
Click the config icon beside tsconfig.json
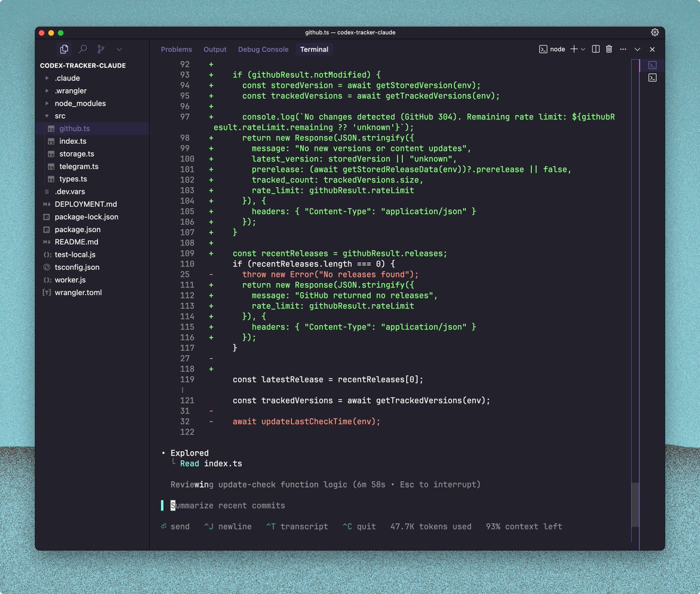[47, 268]
